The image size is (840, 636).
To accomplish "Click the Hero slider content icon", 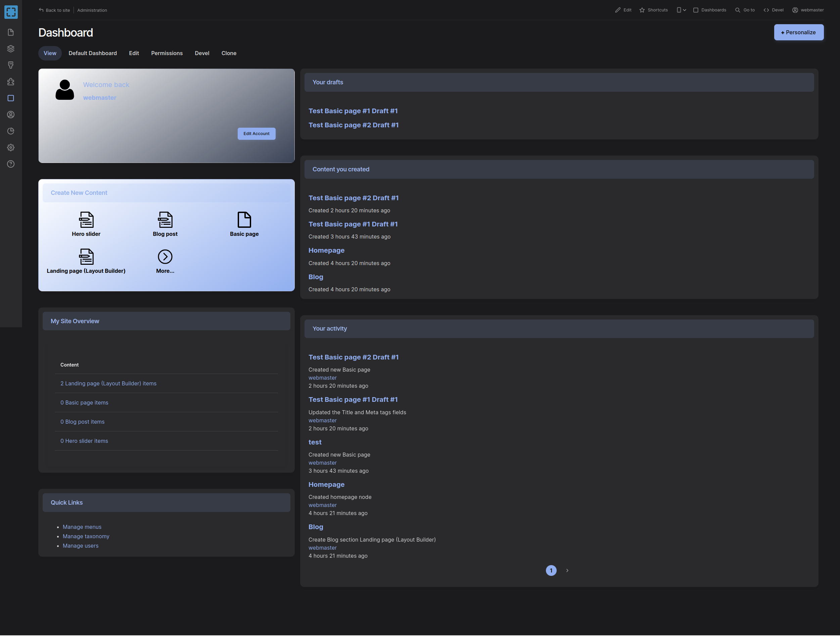I will [x=86, y=220].
